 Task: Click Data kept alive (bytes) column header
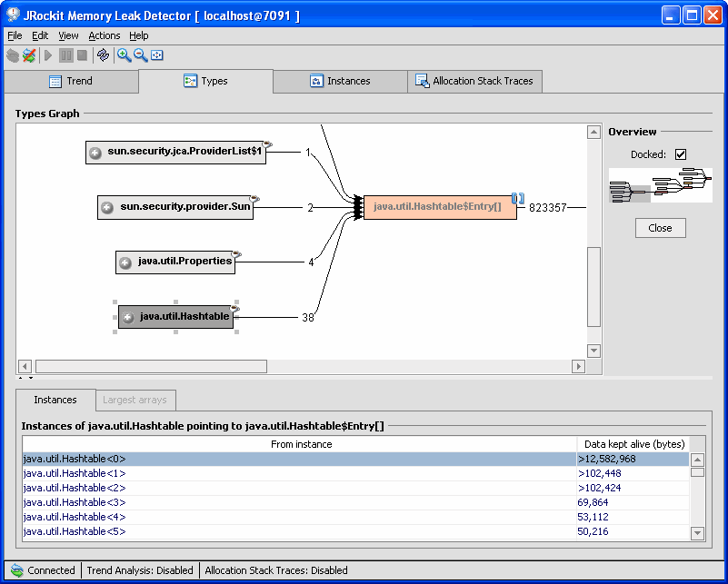pos(633,444)
